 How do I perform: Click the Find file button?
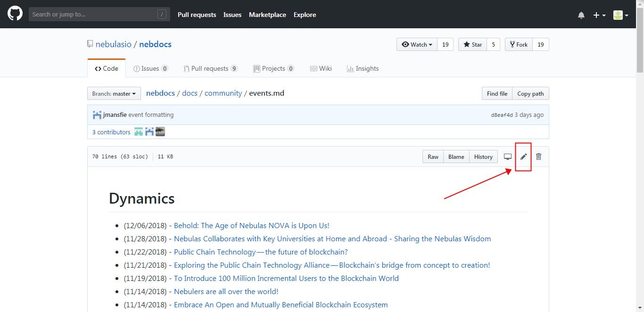(497, 93)
